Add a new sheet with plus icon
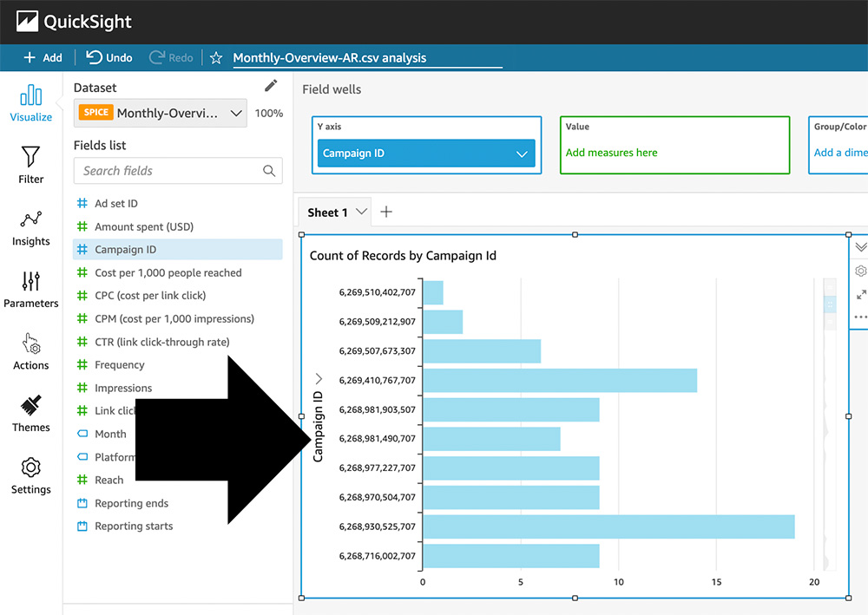This screenshot has width=868, height=615. pyautogui.click(x=387, y=212)
